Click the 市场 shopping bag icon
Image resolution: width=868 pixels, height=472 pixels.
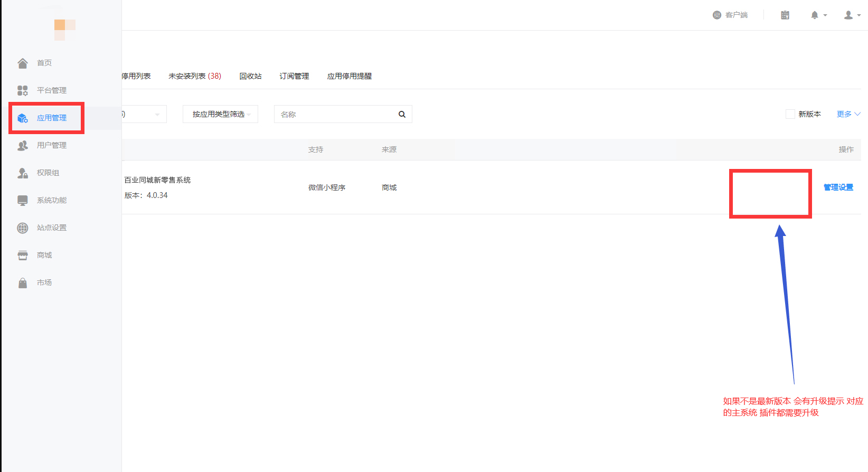pyautogui.click(x=23, y=283)
